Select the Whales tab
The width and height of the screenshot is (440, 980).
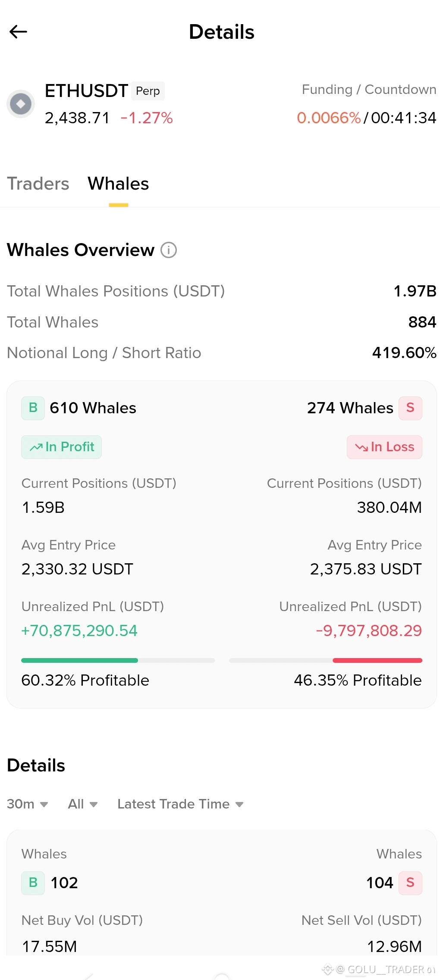(118, 184)
